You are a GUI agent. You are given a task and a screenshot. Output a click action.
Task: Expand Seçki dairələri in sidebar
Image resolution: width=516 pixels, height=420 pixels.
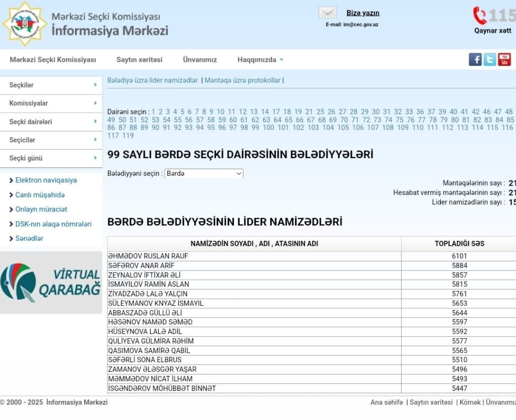(x=51, y=122)
